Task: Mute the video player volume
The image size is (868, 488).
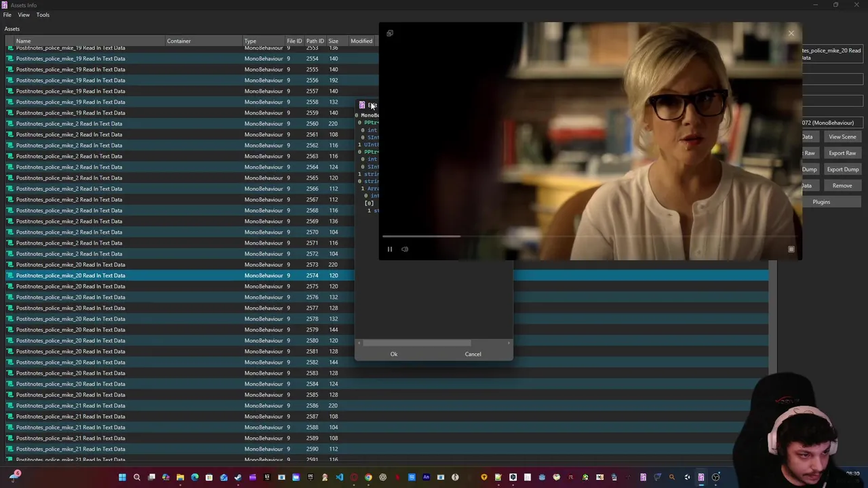Action: (405, 249)
